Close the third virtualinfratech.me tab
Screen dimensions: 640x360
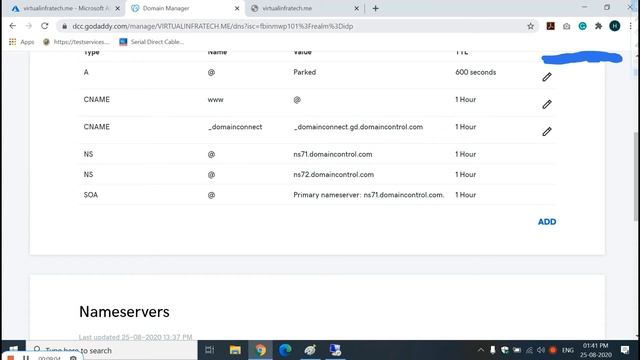click(356, 8)
